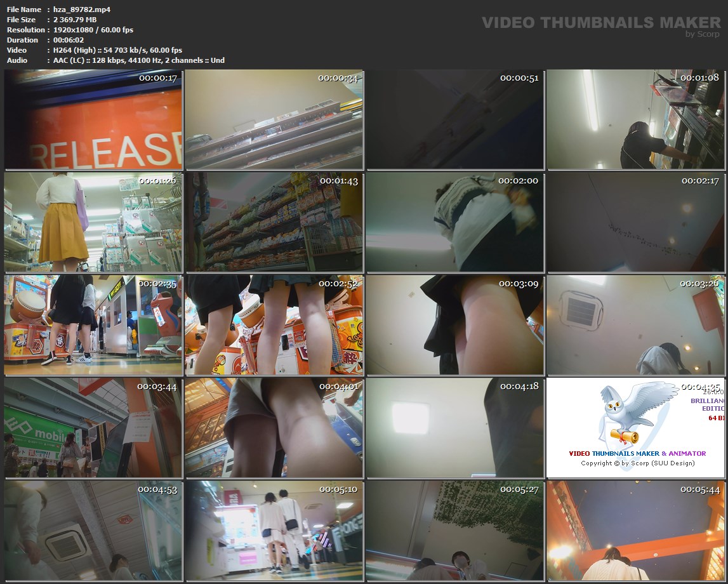Select the file size 2 369.79 MB

click(x=75, y=20)
